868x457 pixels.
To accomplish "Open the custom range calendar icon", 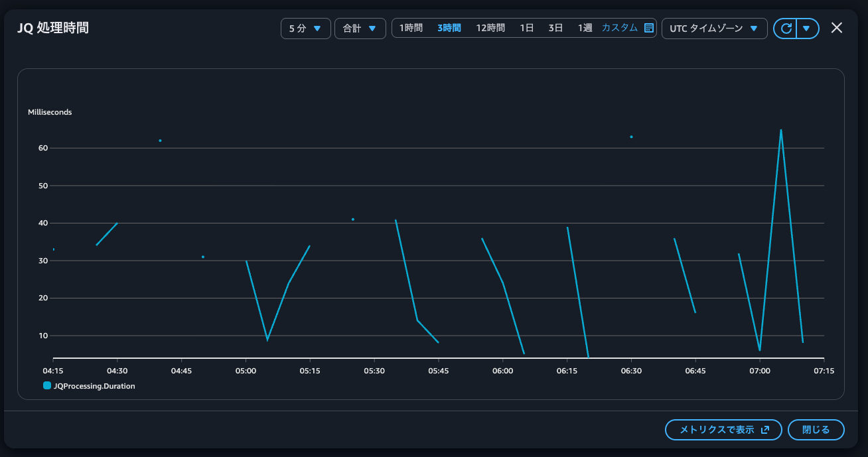I will point(649,28).
